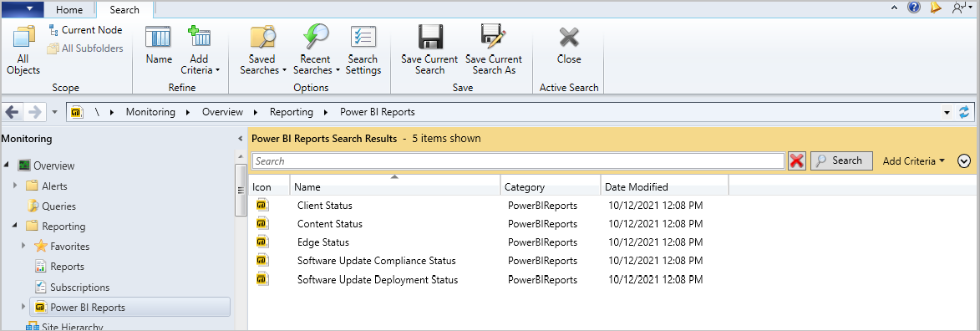Sort by the Icon column header

click(269, 186)
